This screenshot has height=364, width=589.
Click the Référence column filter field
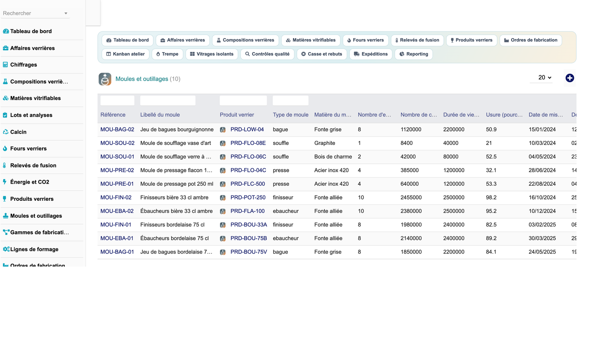pos(117,101)
